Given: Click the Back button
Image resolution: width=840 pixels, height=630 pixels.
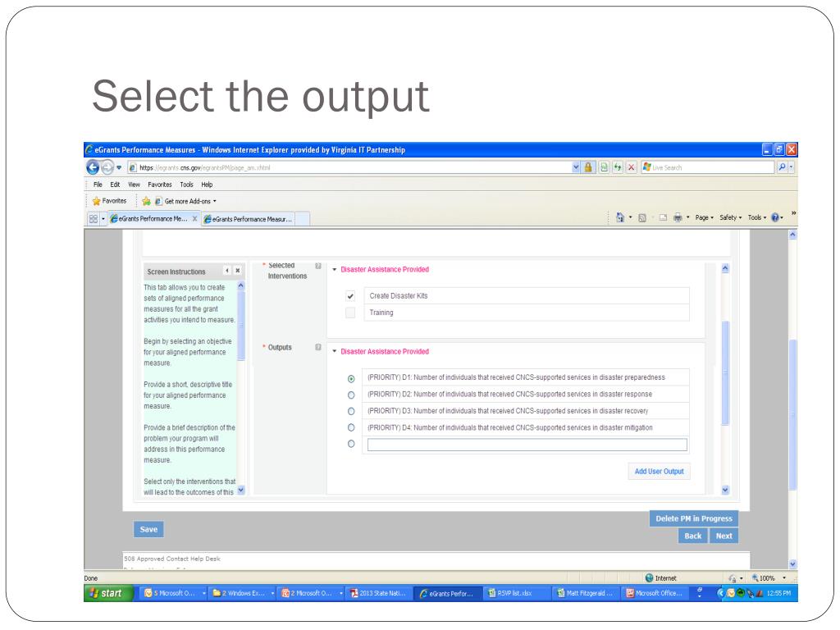Looking at the screenshot, I should 692,536.
